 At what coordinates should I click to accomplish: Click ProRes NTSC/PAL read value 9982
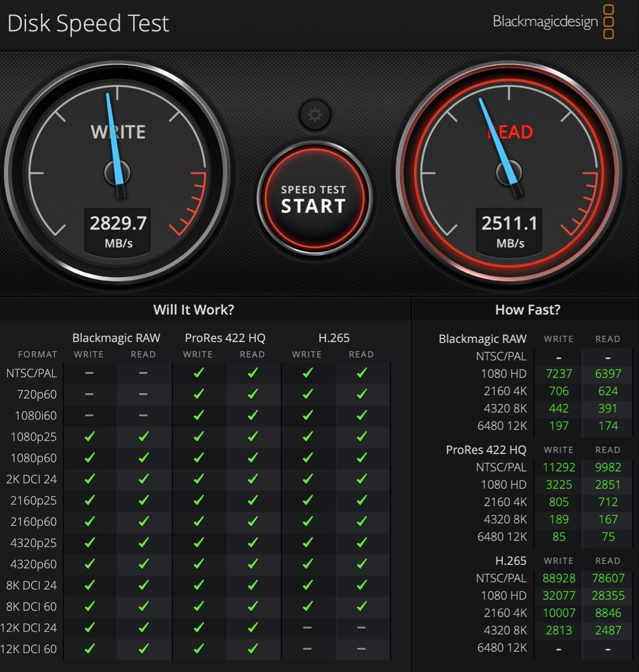608,467
